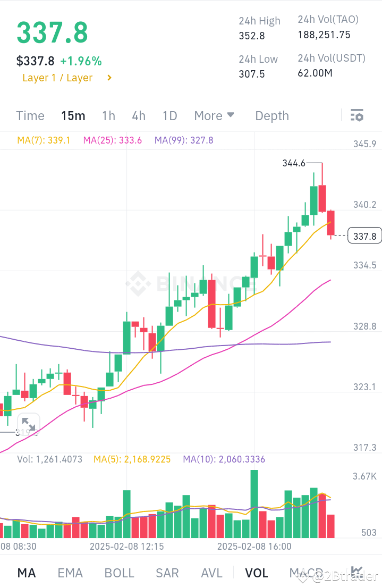Click the MA(99): 327.8 label
The width and height of the screenshot is (382, 588).
click(x=184, y=140)
